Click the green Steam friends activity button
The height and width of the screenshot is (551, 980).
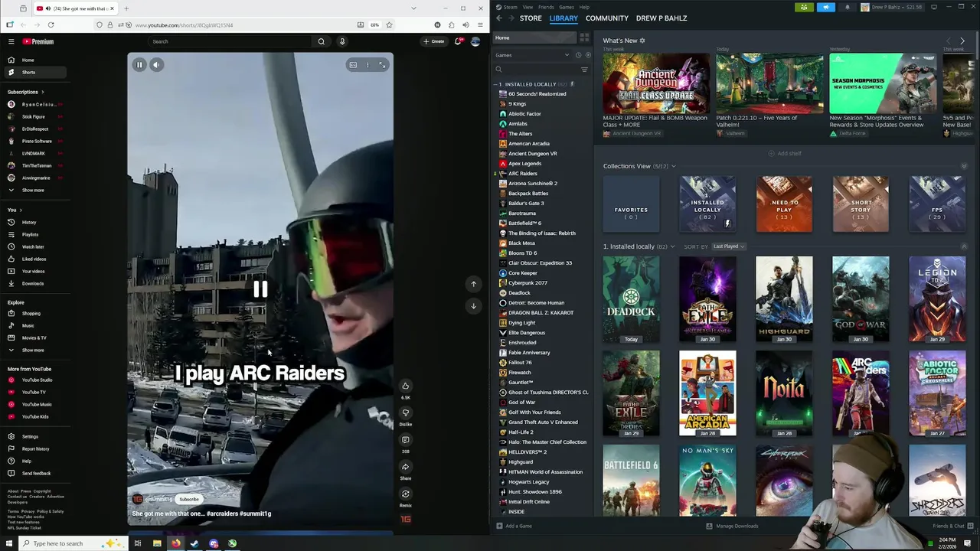tap(803, 7)
